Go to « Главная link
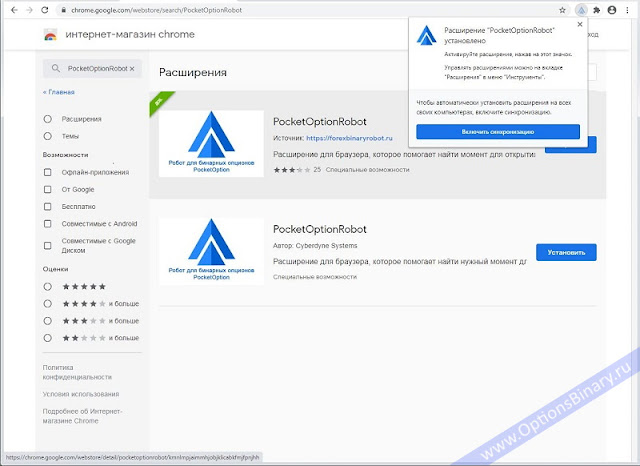The width and height of the screenshot is (640, 466). 59,92
